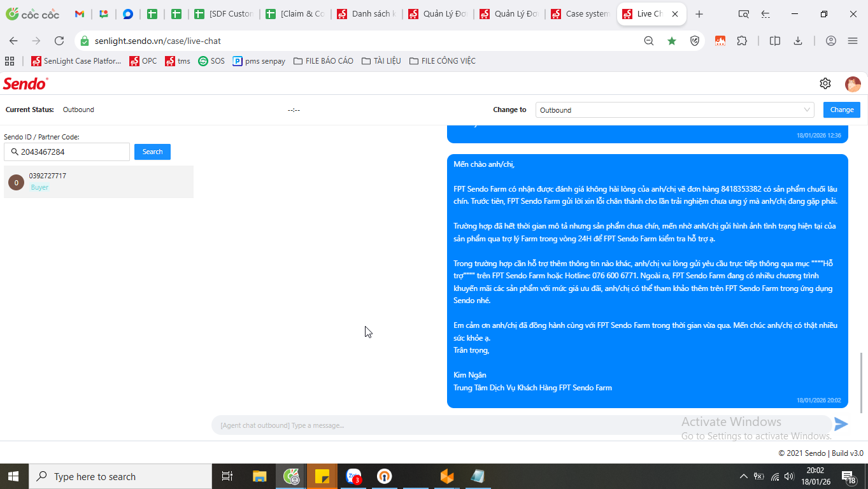The image size is (868, 489).
Task: Open the Cốc Cốc browser menu logo
Action: pos(32,14)
